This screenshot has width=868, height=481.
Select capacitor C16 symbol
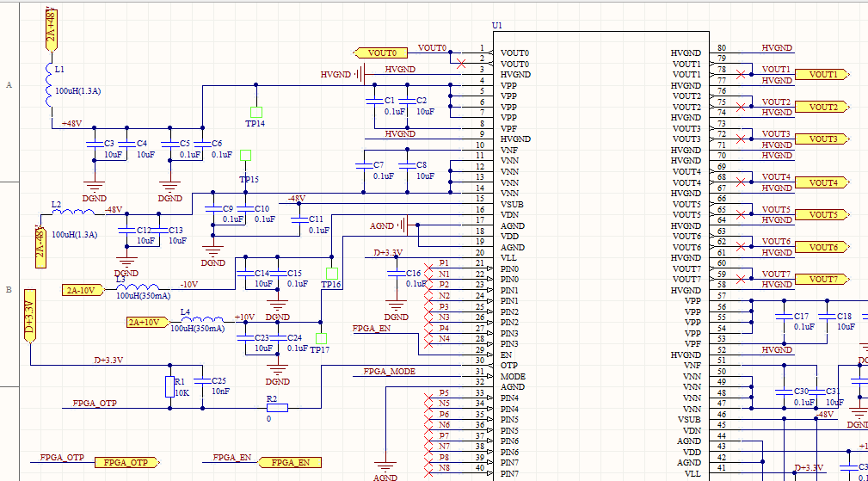(396, 273)
